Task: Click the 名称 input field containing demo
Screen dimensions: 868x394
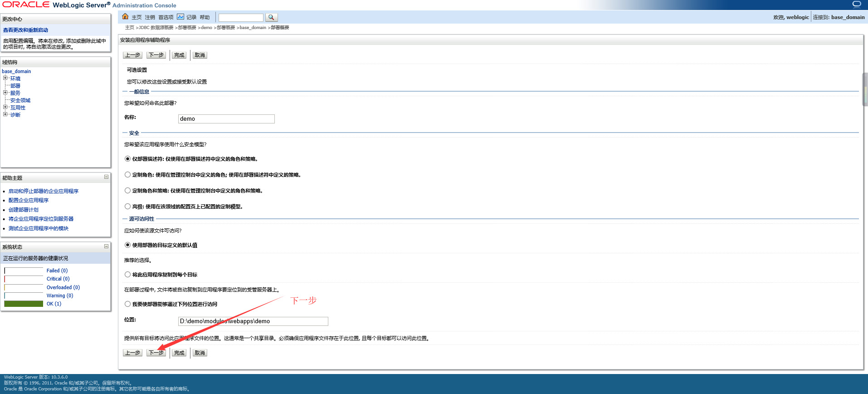Action: coord(226,119)
